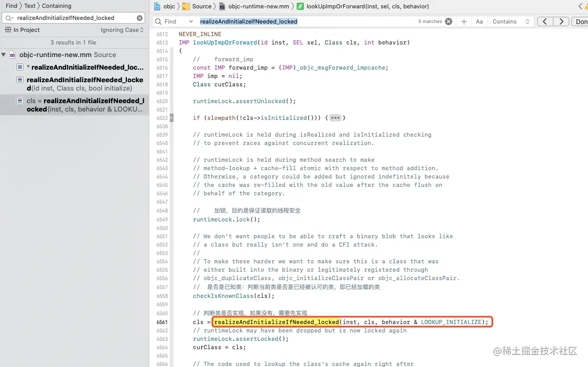The image size is (588, 367).
Task: Click 'IMP imp = nil;' on line 6517
Action: [217, 76]
